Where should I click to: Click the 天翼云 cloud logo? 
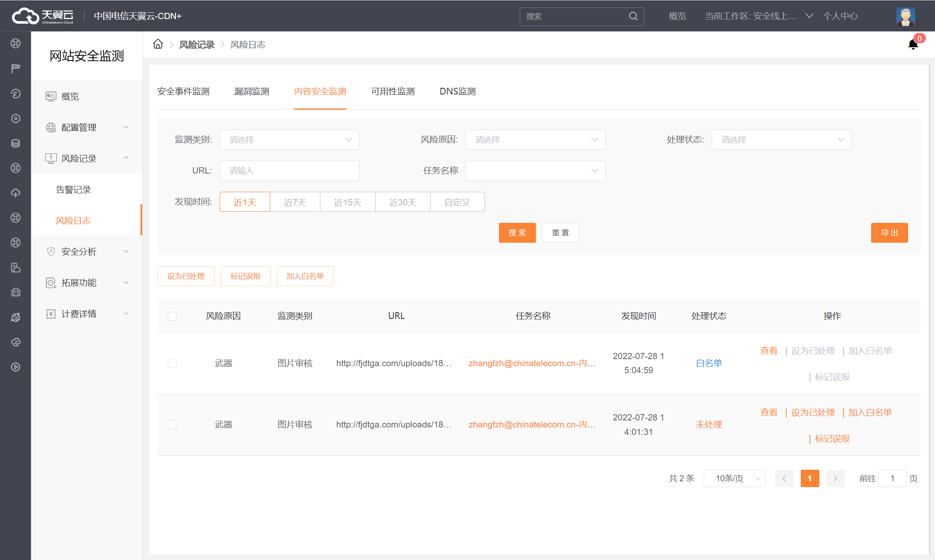coord(43,16)
